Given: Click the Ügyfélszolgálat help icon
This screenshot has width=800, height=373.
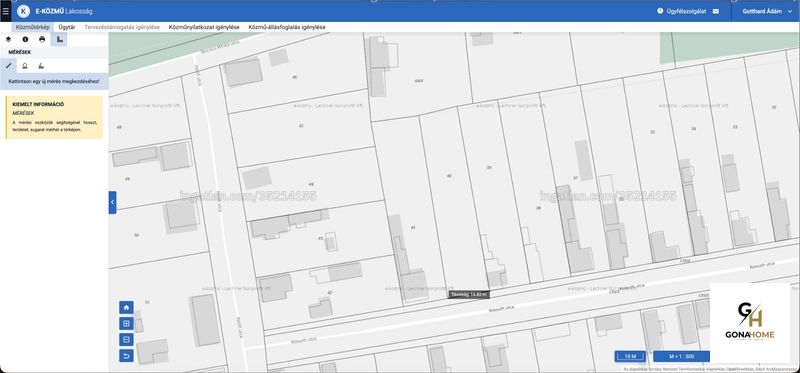Looking at the screenshot, I should pos(660,11).
